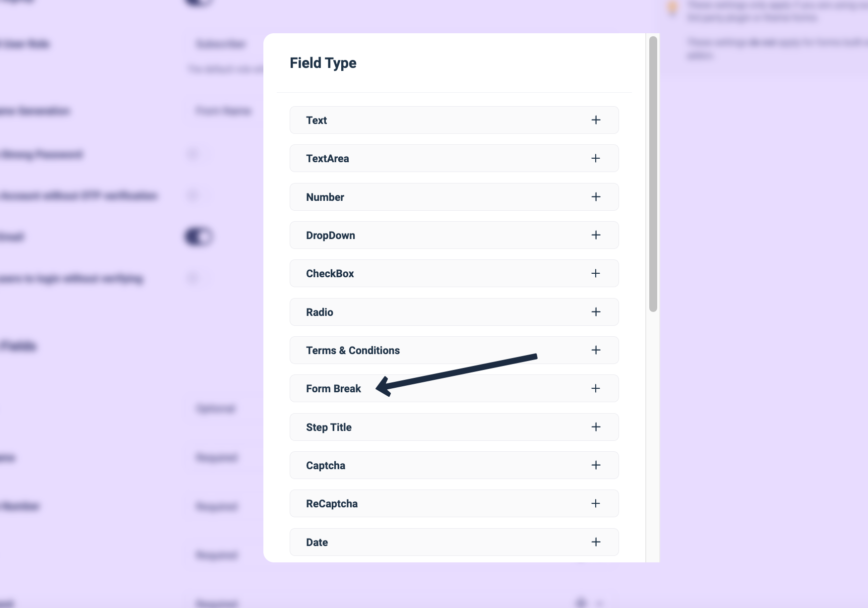Click plus icon for Terms & Conditions
The image size is (868, 608).
click(596, 350)
